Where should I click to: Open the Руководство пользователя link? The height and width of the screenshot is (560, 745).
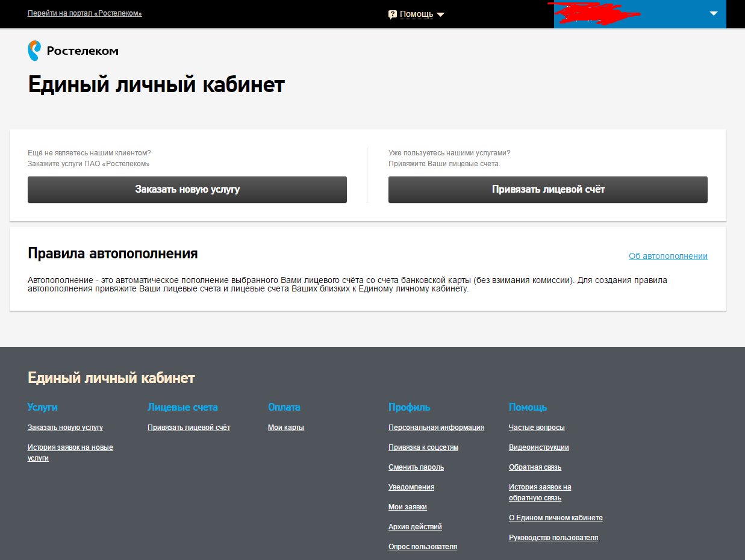pyautogui.click(x=553, y=538)
